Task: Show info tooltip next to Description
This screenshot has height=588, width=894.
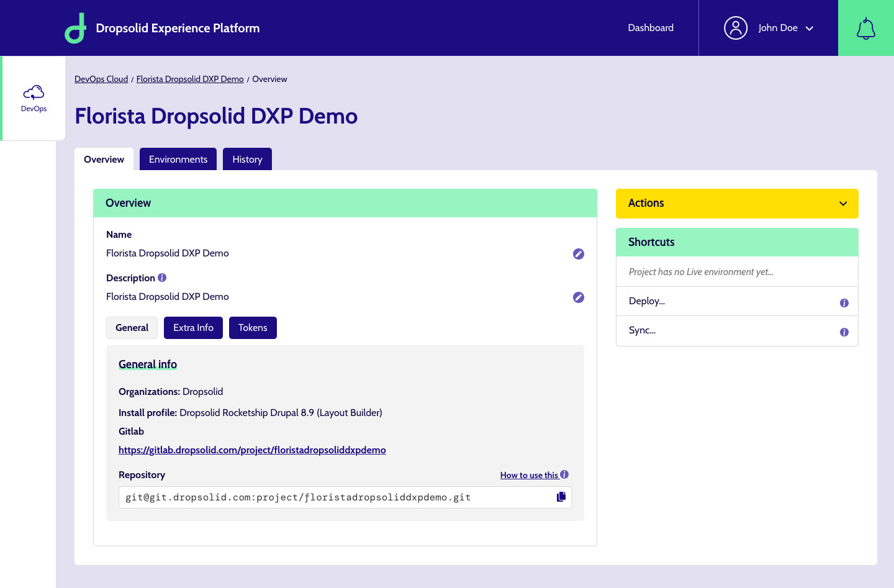Action: (x=162, y=278)
